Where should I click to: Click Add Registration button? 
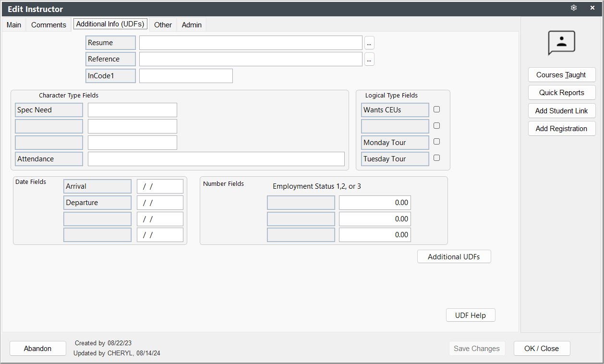coord(562,129)
